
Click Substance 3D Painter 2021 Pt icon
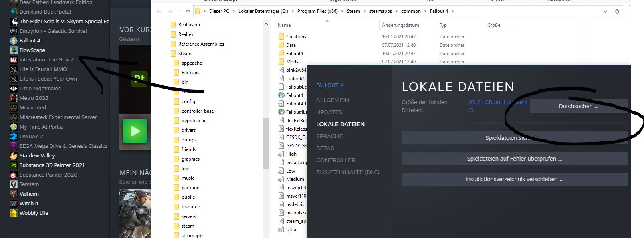[x=14, y=165]
